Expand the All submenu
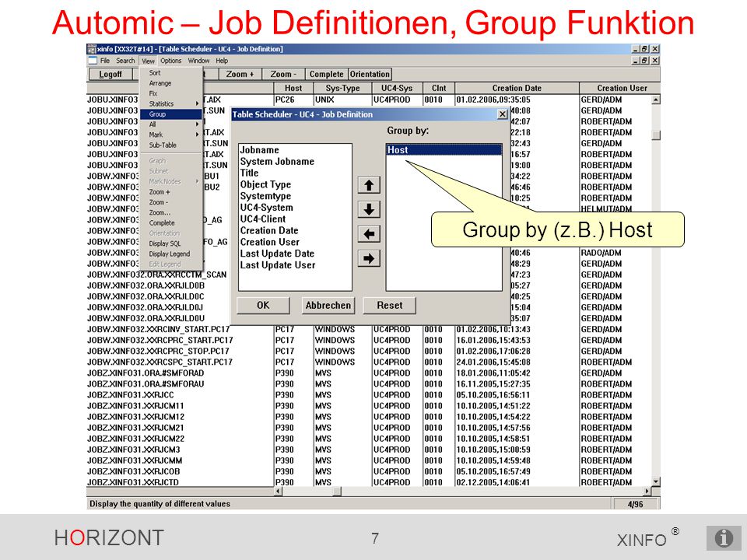Viewport: 747px width, 560px height. (x=171, y=124)
